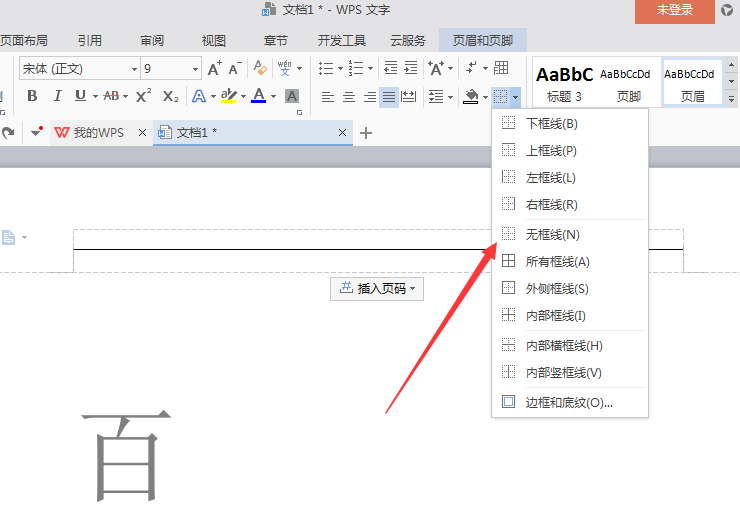
Task: Click the 未登录 login button
Action: tap(675, 10)
